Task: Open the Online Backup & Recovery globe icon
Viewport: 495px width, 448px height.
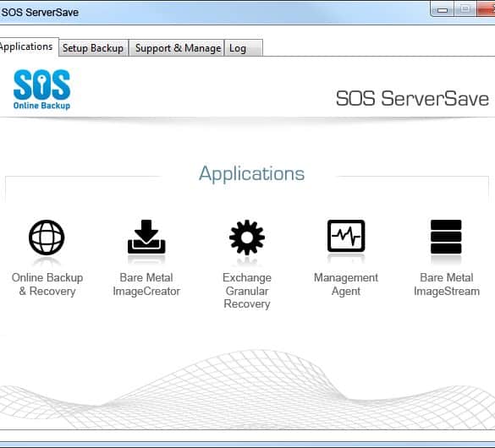Action: (x=47, y=238)
